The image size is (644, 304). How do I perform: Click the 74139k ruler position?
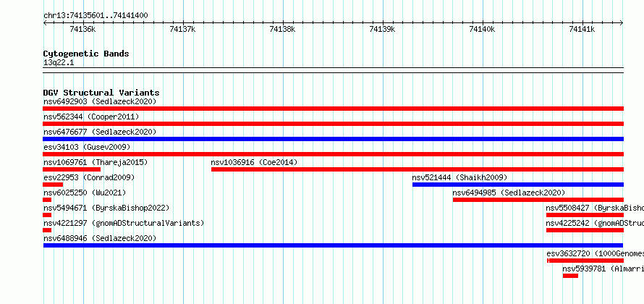pos(382,29)
